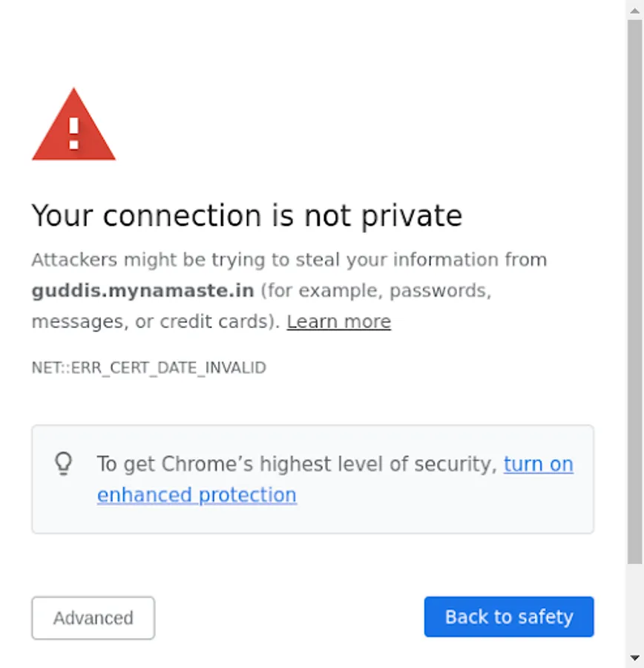Image resolution: width=644 pixels, height=668 pixels.
Task: Open the "Learn more" link
Action: pyautogui.click(x=338, y=321)
